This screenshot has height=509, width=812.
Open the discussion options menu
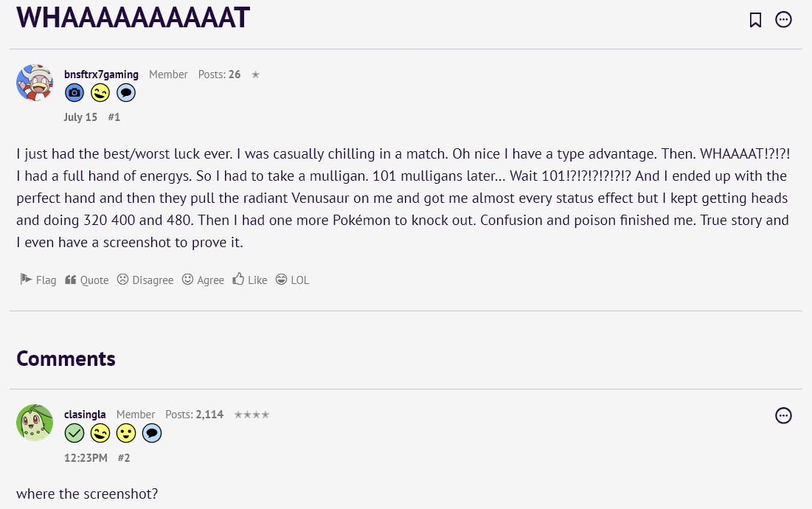783,20
